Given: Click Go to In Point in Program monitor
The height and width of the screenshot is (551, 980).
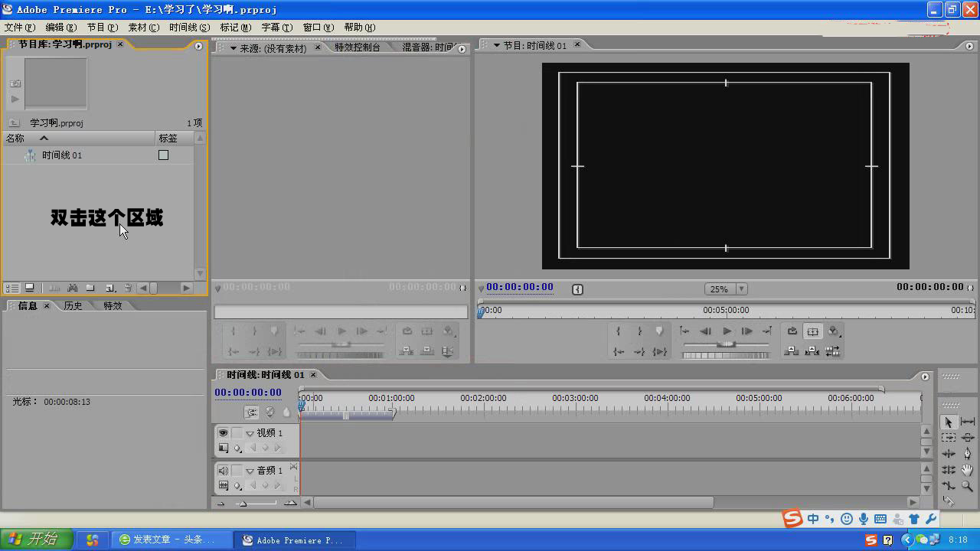Looking at the screenshot, I should [x=618, y=351].
